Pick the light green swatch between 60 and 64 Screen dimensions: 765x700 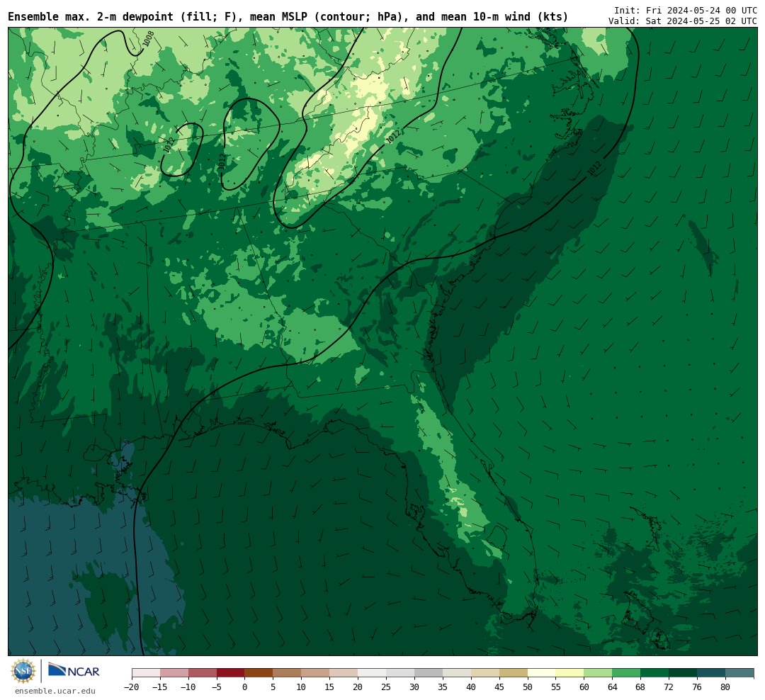(599, 673)
